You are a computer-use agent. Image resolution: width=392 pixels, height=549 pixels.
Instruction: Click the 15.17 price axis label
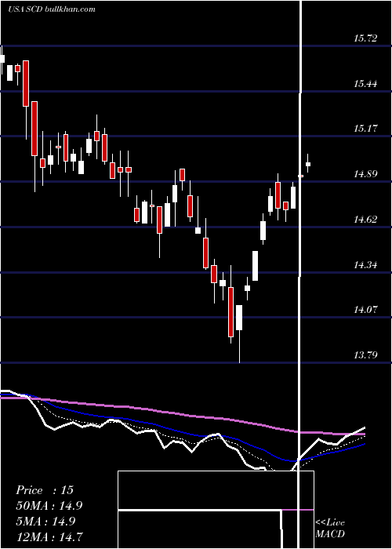365,129
